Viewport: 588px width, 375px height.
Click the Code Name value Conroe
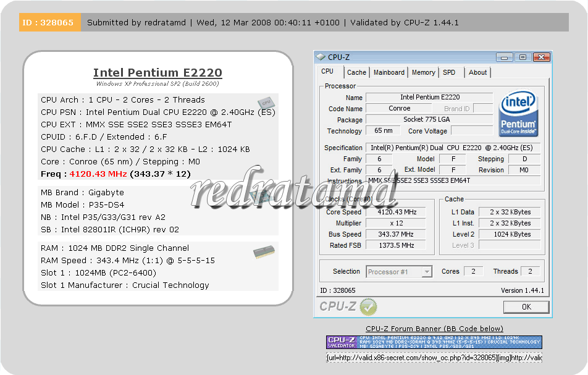point(399,108)
